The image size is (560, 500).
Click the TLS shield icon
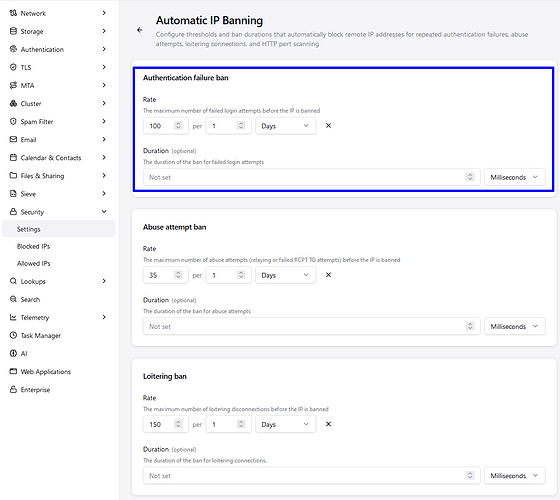tap(13, 67)
